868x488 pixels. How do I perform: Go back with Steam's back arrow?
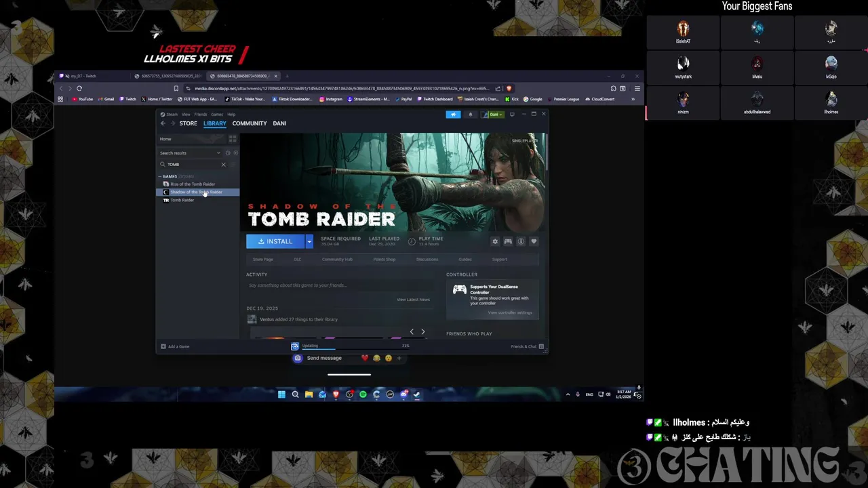click(163, 123)
